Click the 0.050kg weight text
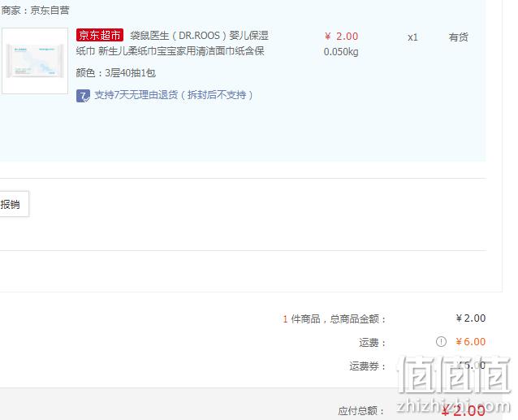The image size is (518, 420). (x=341, y=52)
